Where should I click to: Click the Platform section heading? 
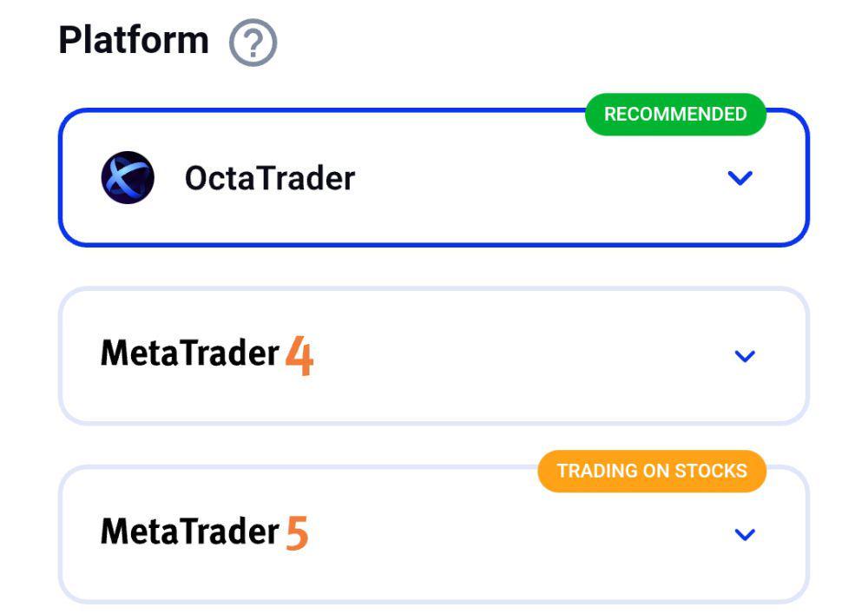134,41
